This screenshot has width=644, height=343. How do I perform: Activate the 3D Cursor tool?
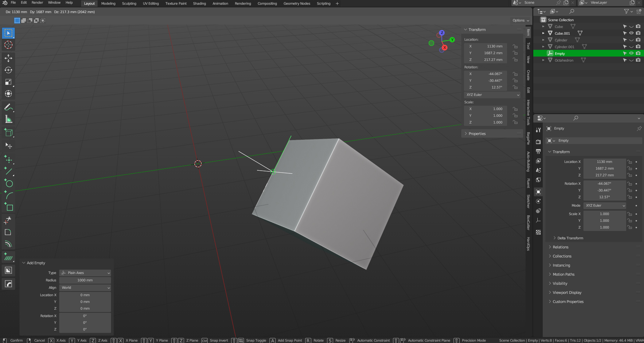[8, 45]
